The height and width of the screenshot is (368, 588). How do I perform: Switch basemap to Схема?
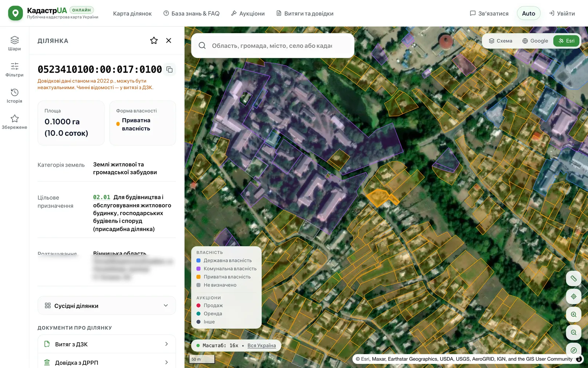pyautogui.click(x=501, y=41)
